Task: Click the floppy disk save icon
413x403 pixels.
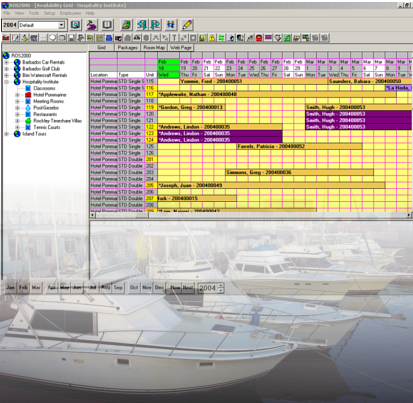Action: [71, 38]
